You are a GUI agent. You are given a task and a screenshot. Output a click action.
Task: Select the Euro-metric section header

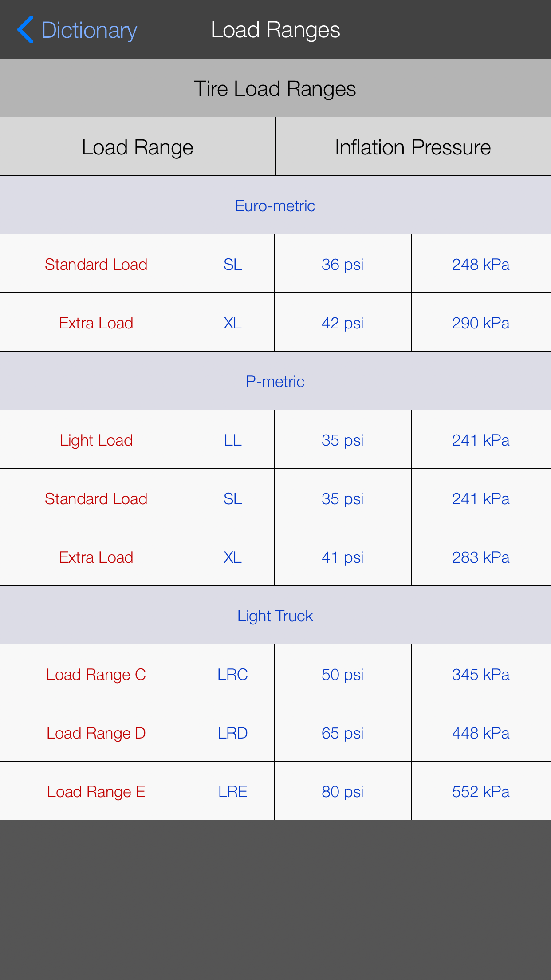tap(275, 205)
